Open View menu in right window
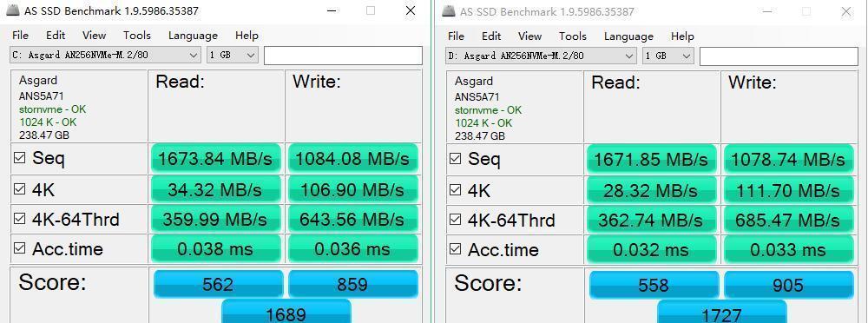 (x=529, y=36)
